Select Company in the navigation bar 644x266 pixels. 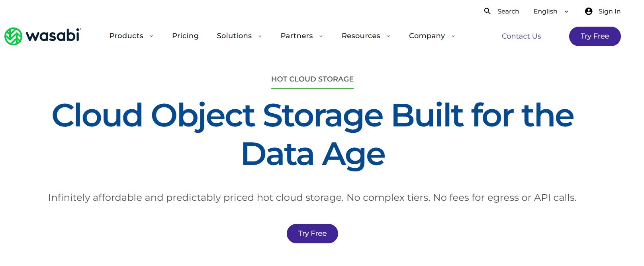[427, 36]
